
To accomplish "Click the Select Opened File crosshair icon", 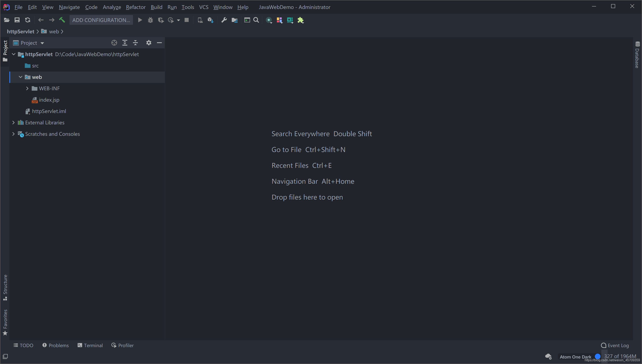I will tap(114, 43).
